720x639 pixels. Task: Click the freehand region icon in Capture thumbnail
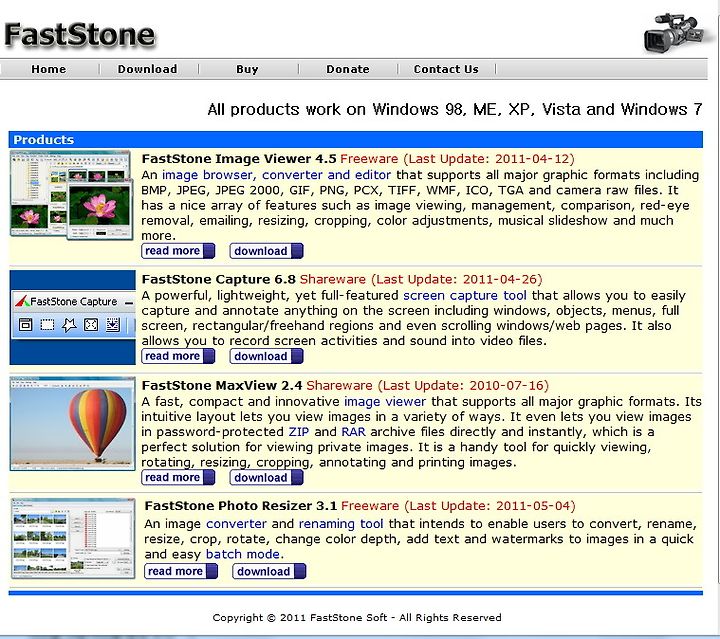(69, 325)
